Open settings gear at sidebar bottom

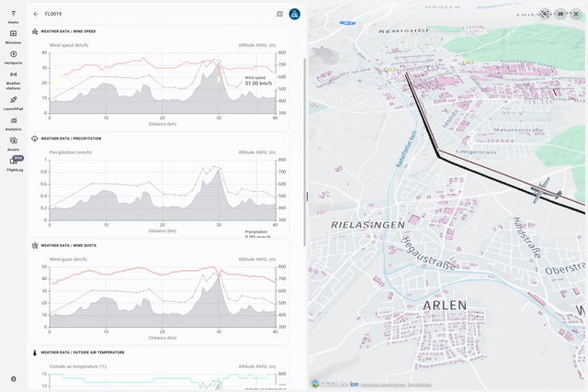14,379
